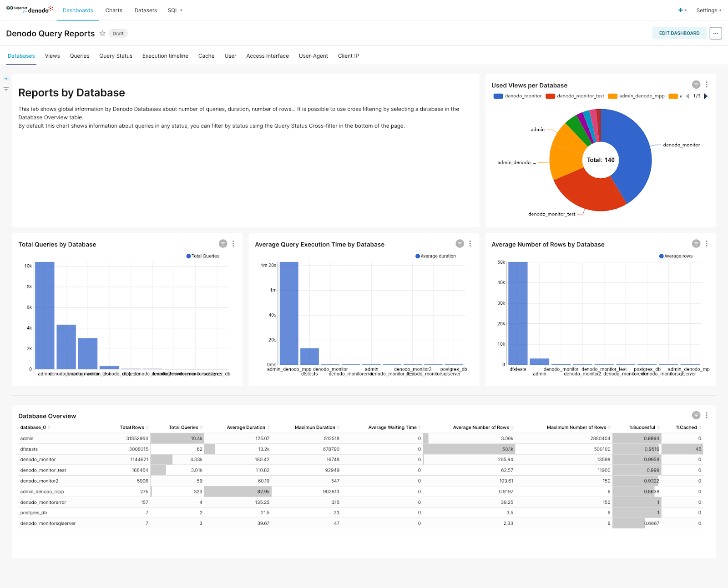
Task: Select admin_denodo_mpp cell in overview table
Action: pos(42,492)
